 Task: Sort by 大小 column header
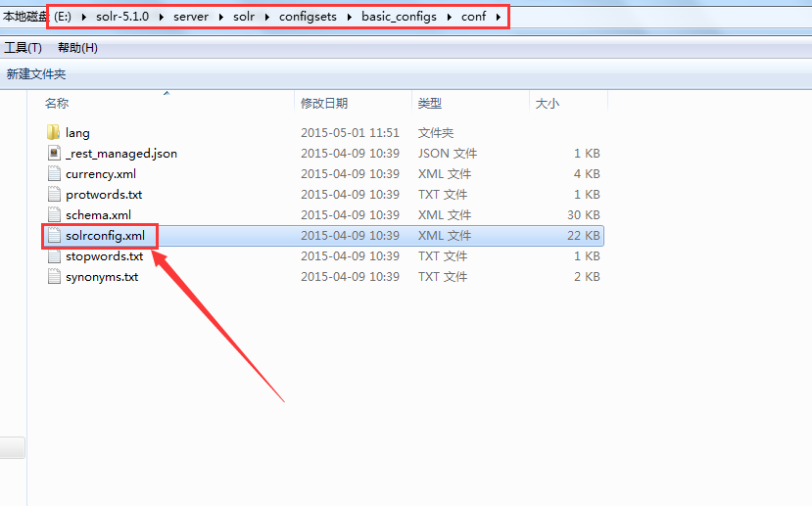pos(548,104)
